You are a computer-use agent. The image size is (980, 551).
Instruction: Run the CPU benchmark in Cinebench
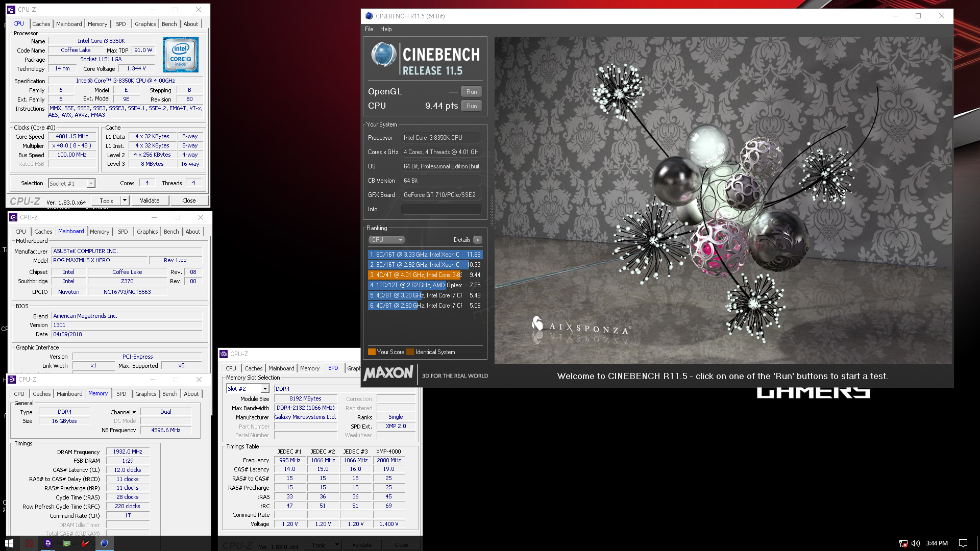472,106
